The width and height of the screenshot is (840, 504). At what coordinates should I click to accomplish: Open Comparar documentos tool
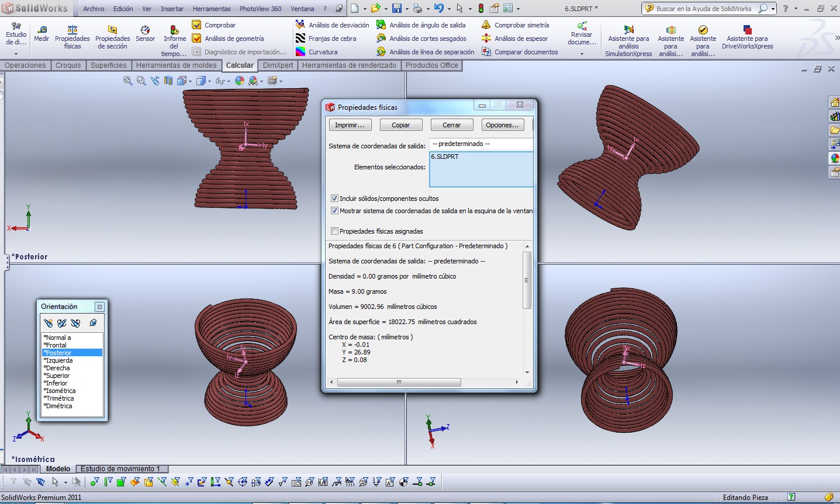click(520, 52)
